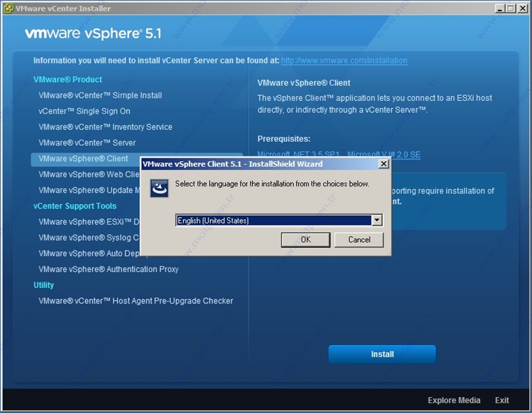Select VMware vSphere Authentication Proxy

(109, 269)
